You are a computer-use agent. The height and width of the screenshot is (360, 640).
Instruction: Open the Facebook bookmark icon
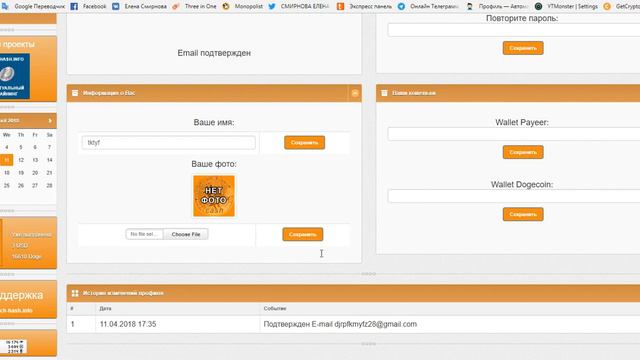tap(74, 6)
